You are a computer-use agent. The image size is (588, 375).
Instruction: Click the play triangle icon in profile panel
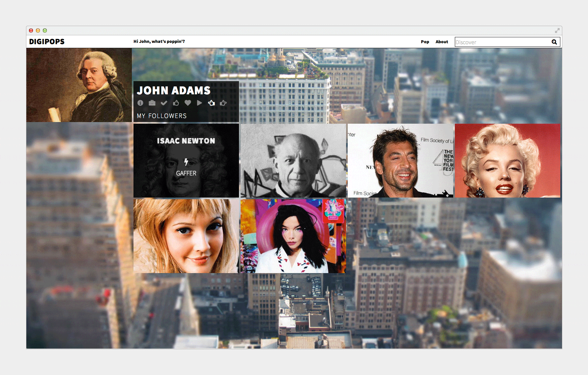coord(199,103)
